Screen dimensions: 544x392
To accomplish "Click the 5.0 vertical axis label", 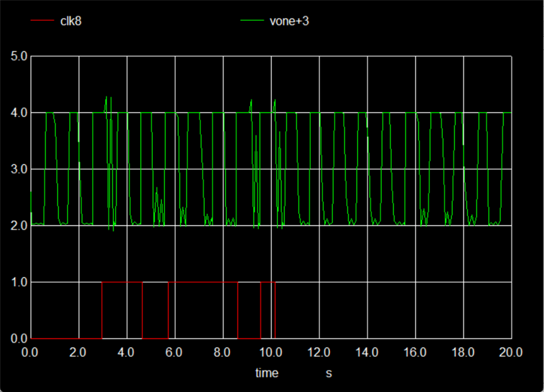I will (x=17, y=56).
